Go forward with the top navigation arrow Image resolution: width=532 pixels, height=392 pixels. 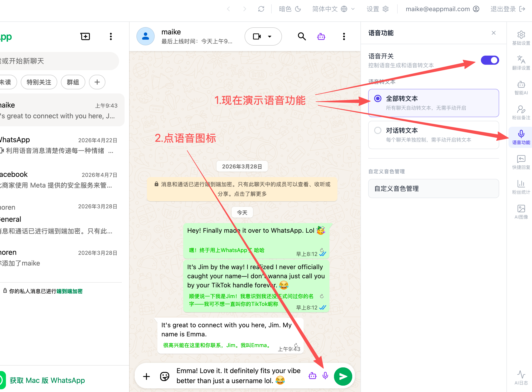click(x=245, y=9)
